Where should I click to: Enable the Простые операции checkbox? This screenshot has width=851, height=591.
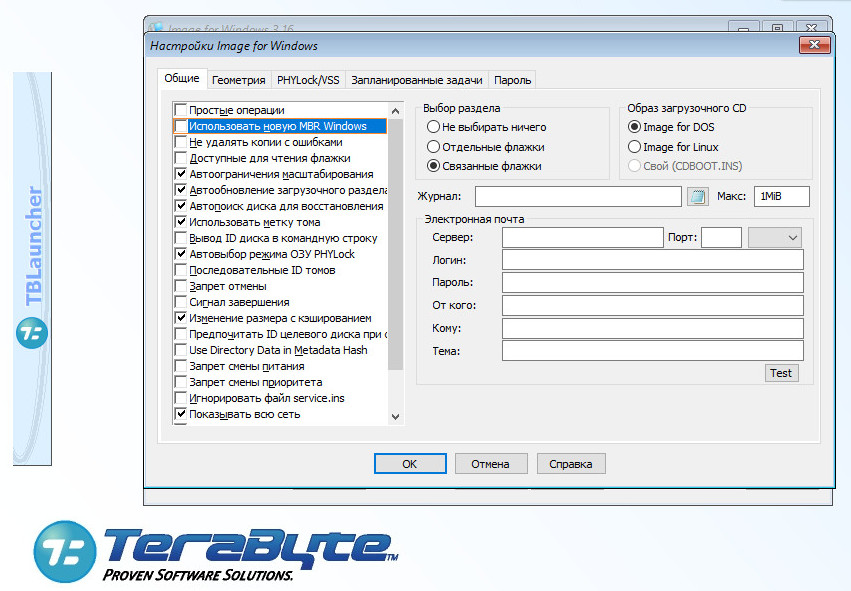point(181,110)
